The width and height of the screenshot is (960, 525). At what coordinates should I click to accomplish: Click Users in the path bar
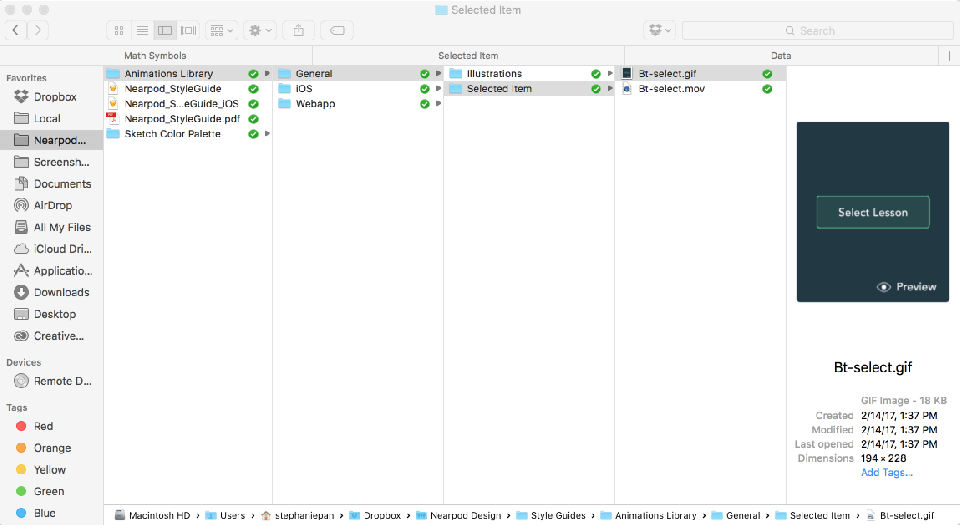225,516
